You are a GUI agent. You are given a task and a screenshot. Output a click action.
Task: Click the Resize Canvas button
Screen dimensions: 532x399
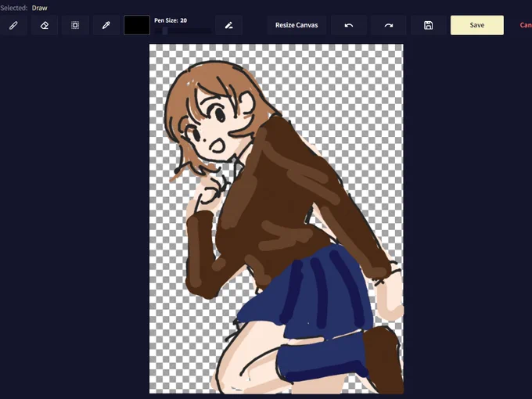tap(297, 25)
